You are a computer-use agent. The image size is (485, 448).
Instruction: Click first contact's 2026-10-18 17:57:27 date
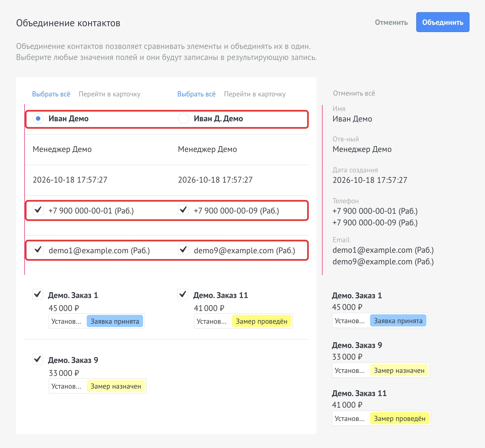[70, 180]
